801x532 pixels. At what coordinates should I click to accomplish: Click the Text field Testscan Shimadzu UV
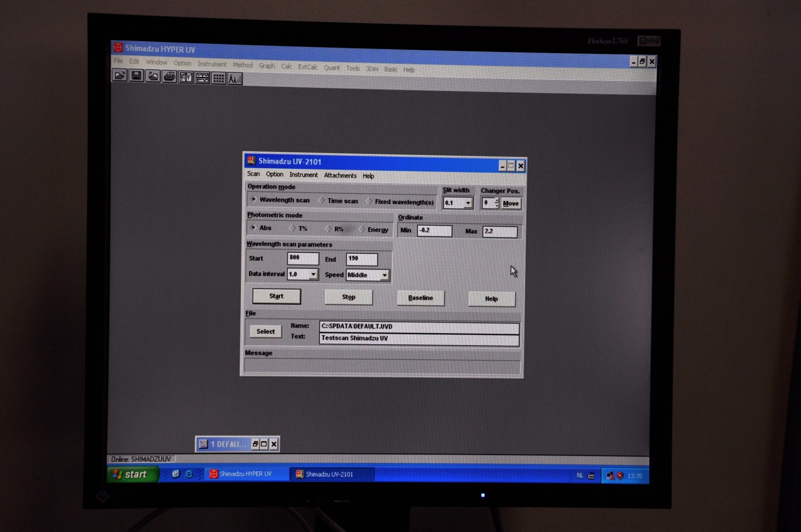[x=419, y=339]
